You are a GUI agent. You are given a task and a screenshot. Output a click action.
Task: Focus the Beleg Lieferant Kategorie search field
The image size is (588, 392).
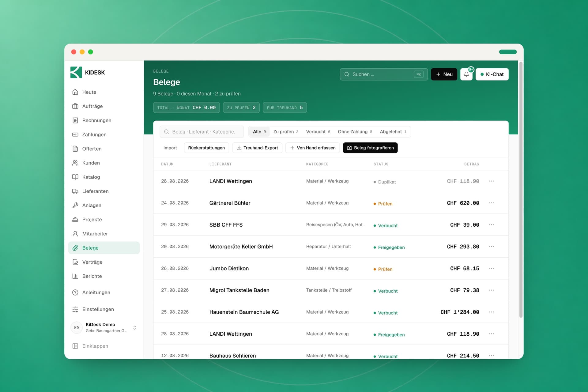coord(202,132)
